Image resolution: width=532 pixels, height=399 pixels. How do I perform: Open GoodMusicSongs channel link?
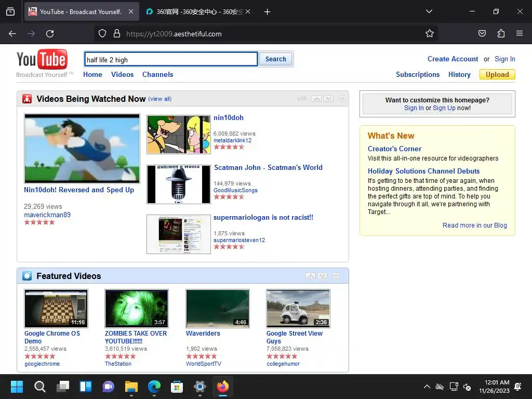[235, 190]
